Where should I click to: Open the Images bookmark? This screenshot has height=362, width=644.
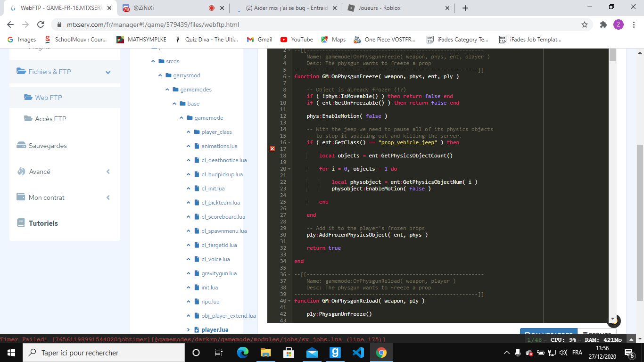point(22,40)
